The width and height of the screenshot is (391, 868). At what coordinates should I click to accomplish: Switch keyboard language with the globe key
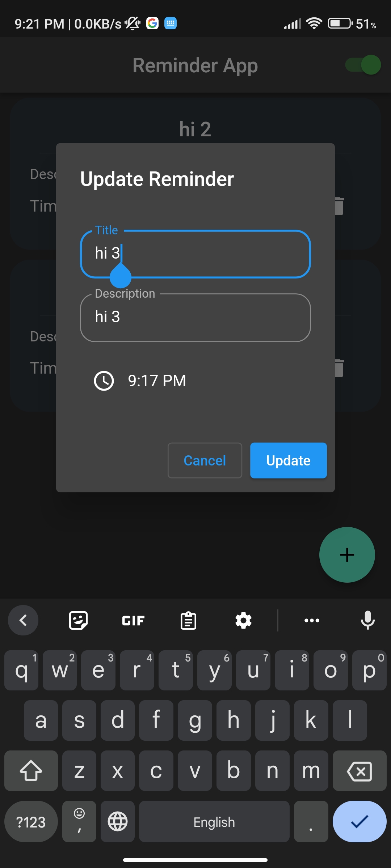pos(117,822)
